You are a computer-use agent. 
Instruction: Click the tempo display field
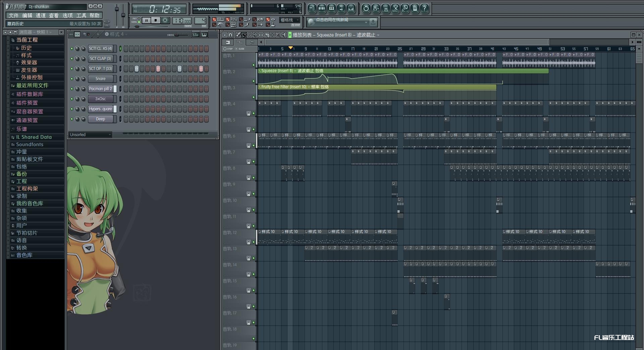pyautogui.click(x=182, y=20)
